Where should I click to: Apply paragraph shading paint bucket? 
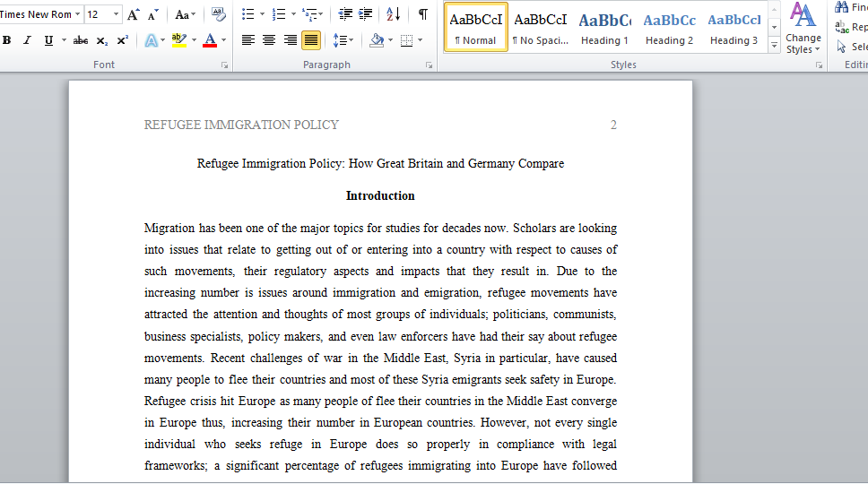pos(377,40)
